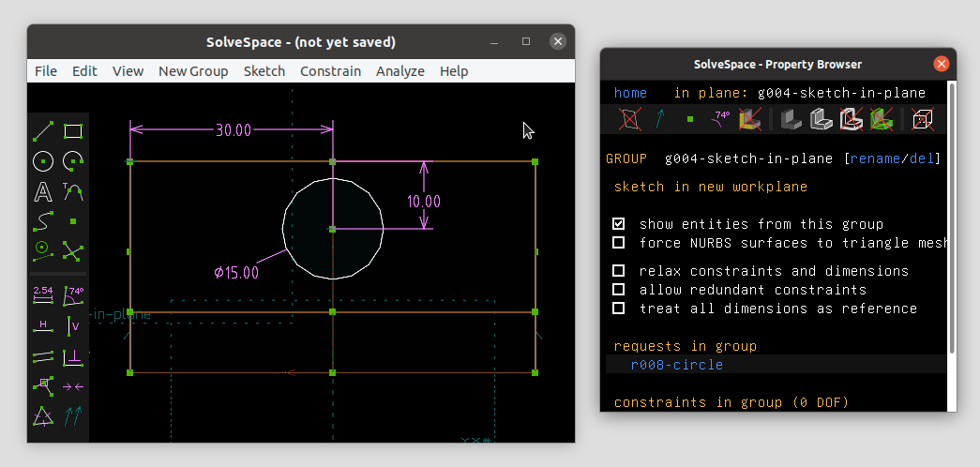Apply the perpendicular constraint tool

73,356
